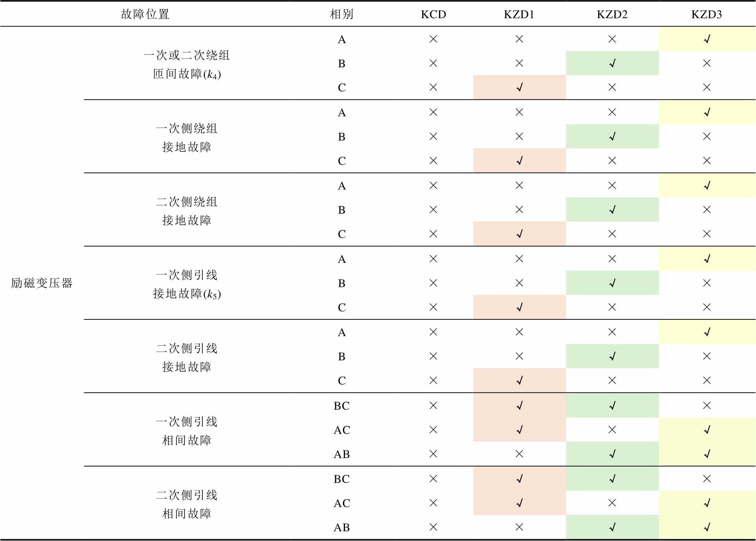The image size is (756, 541).
Task: Select the 励磁变压器 row group label
Action: (42, 283)
